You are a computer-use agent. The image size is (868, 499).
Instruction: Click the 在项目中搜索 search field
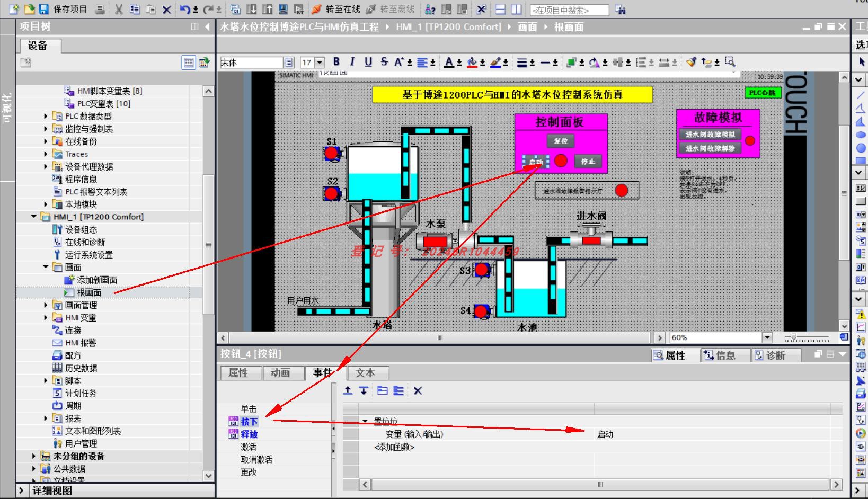pos(570,10)
